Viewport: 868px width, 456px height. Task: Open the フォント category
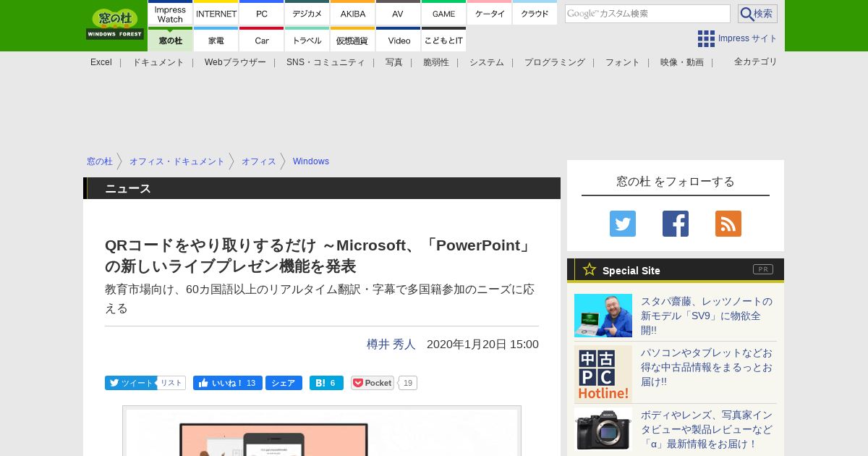click(623, 62)
